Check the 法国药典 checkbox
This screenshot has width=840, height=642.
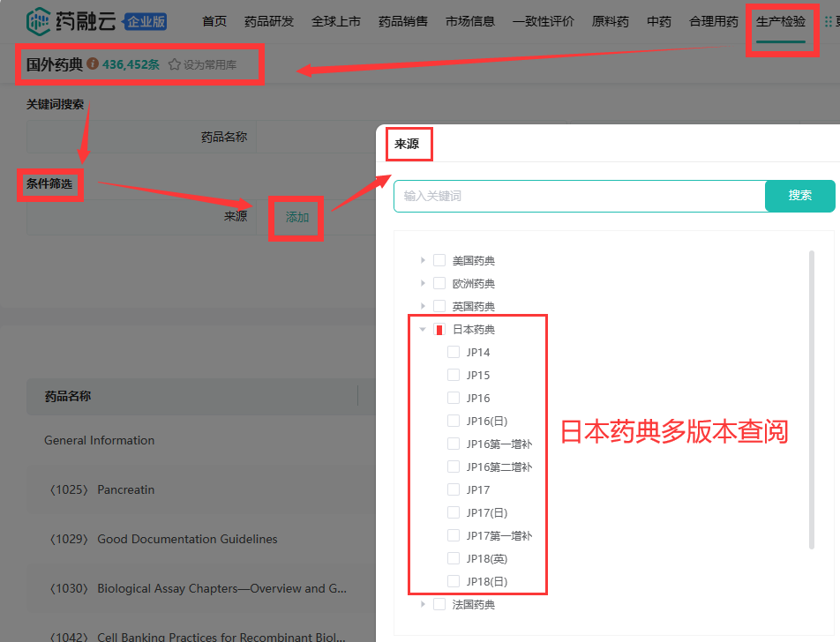(x=439, y=604)
